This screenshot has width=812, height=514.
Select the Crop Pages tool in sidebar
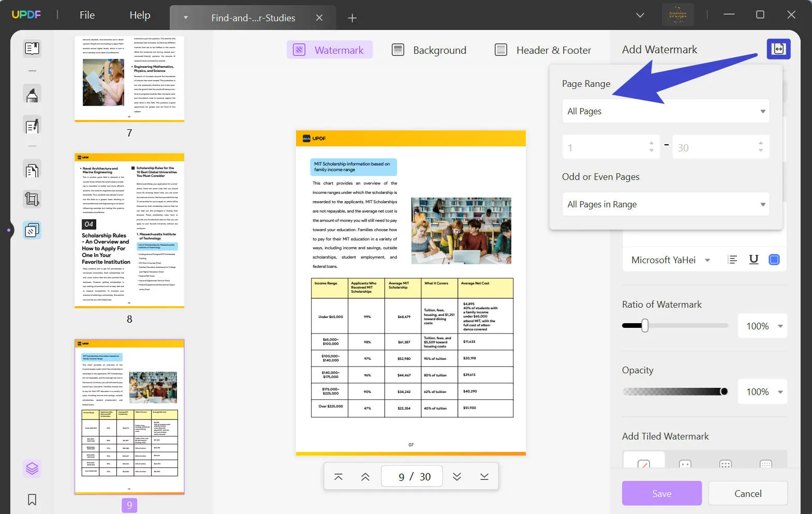(x=32, y=199)
